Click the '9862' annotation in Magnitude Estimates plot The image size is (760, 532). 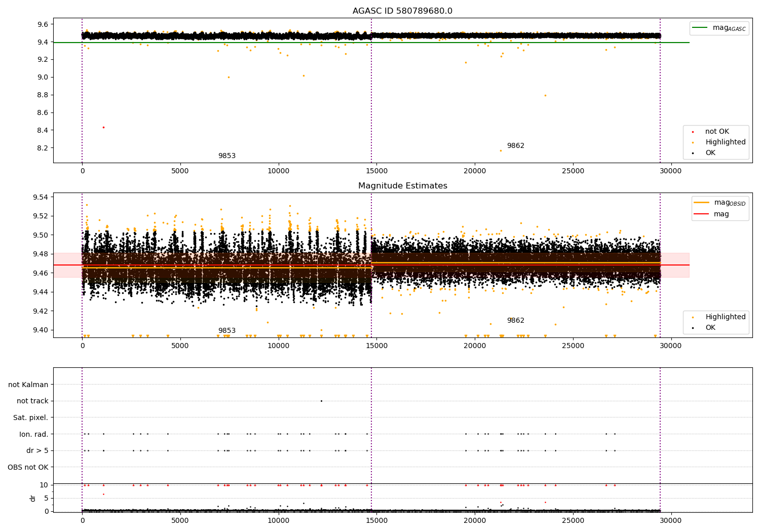[516, 321]
